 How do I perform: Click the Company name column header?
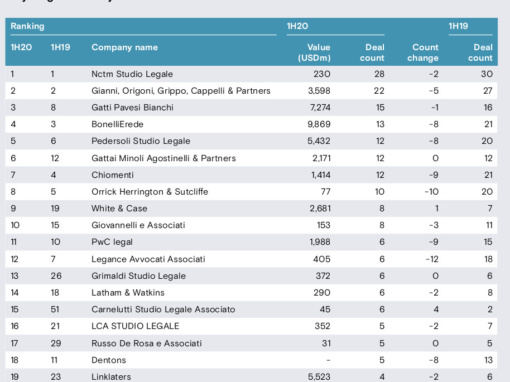(124, 47)
